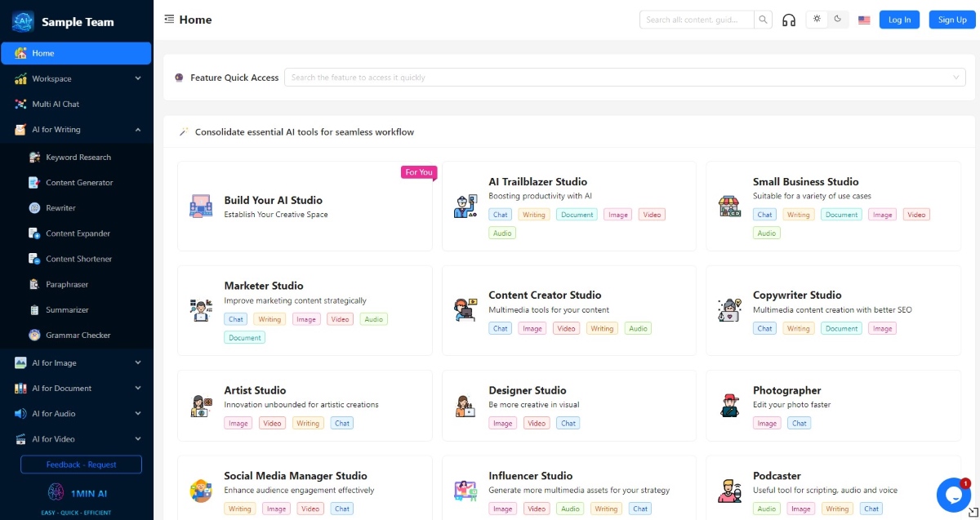Click the search magnifier icon
Viewport: 980px width, 520px height.
(763, 20)
